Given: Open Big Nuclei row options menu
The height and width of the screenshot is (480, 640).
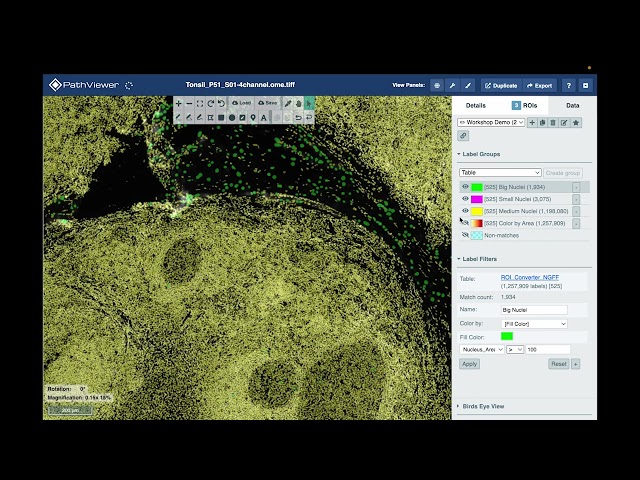Looking at the screenshot, I should 576,187.
